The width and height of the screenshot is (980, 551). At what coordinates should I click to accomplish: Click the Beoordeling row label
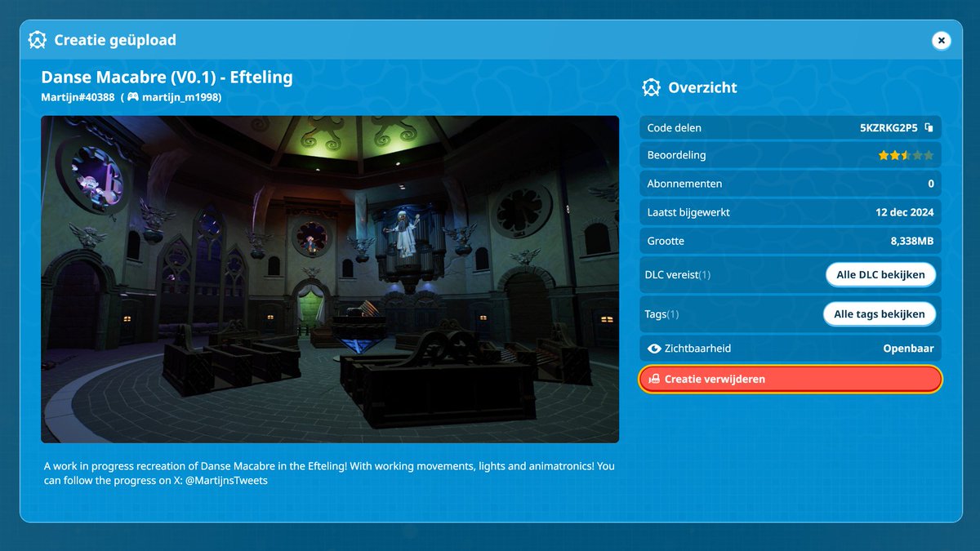tap(676, 155)
